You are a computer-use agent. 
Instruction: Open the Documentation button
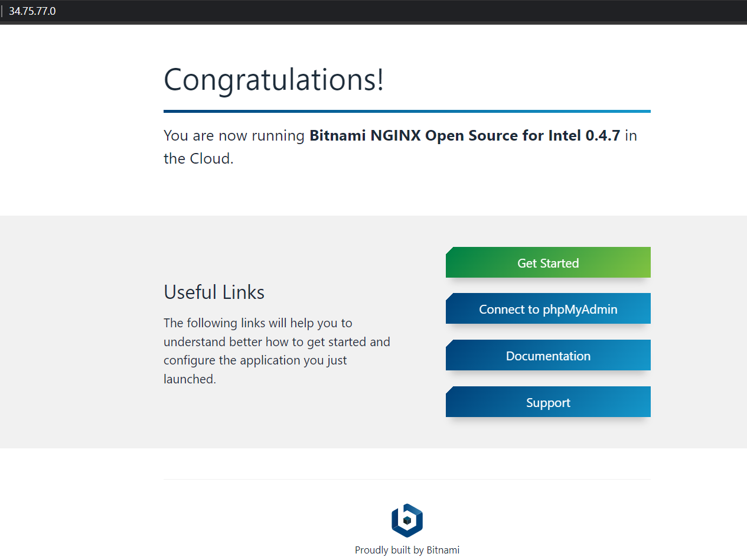tap(548, 355)
